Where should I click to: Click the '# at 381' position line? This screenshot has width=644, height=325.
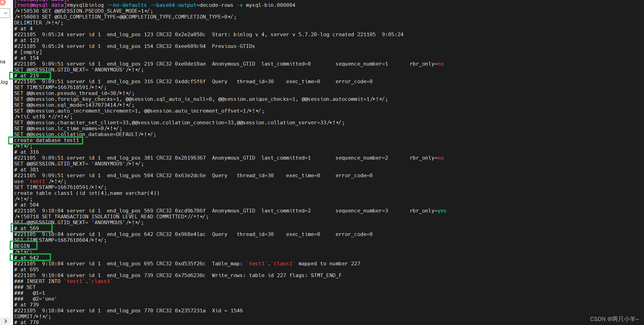pyautogui.click(x=27, y=170)
